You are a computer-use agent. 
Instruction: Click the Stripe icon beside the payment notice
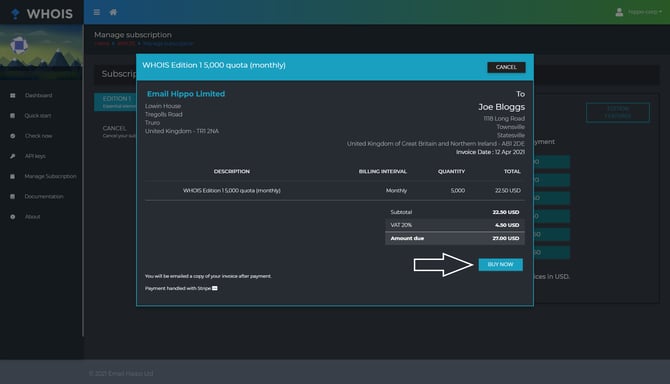(x=215, y=288)
